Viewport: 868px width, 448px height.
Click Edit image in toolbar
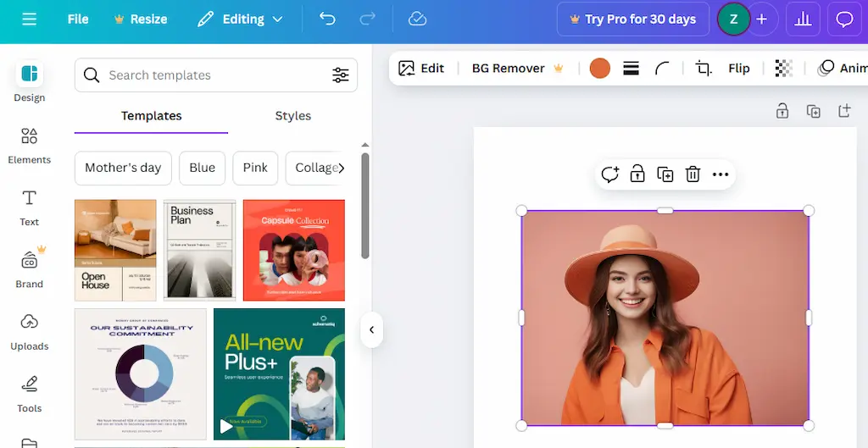[x=421, y=69]
